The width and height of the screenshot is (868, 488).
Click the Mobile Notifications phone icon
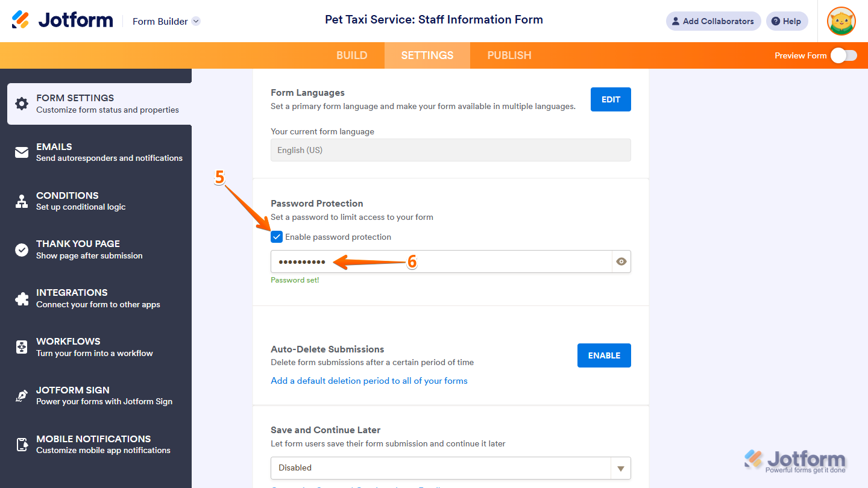pos(22,445)
